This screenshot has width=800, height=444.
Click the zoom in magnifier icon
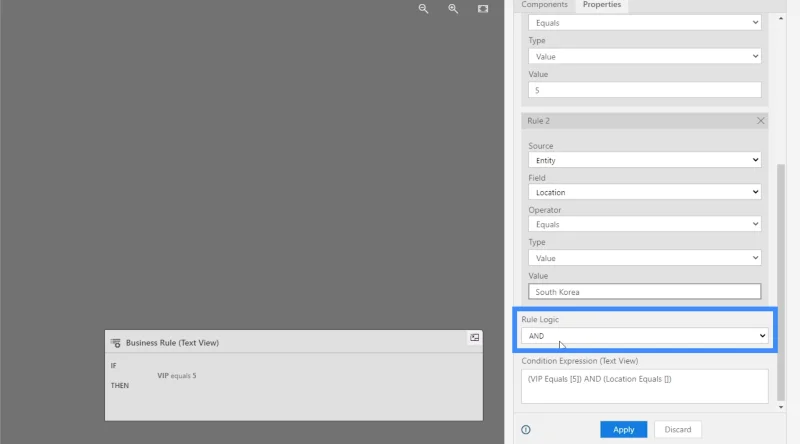click(x=453, y=9)
